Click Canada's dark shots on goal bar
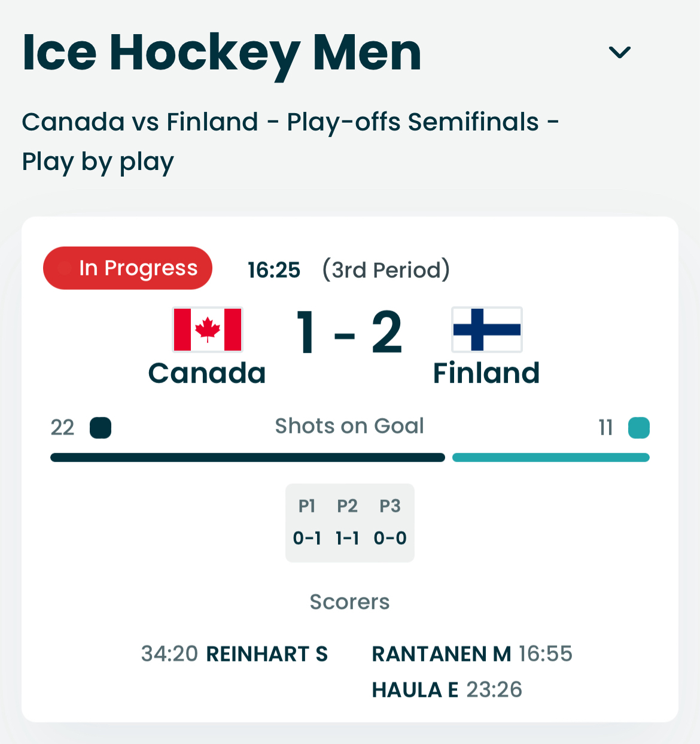This screenshot has height=744, width=700. click(x=248, y=458)
